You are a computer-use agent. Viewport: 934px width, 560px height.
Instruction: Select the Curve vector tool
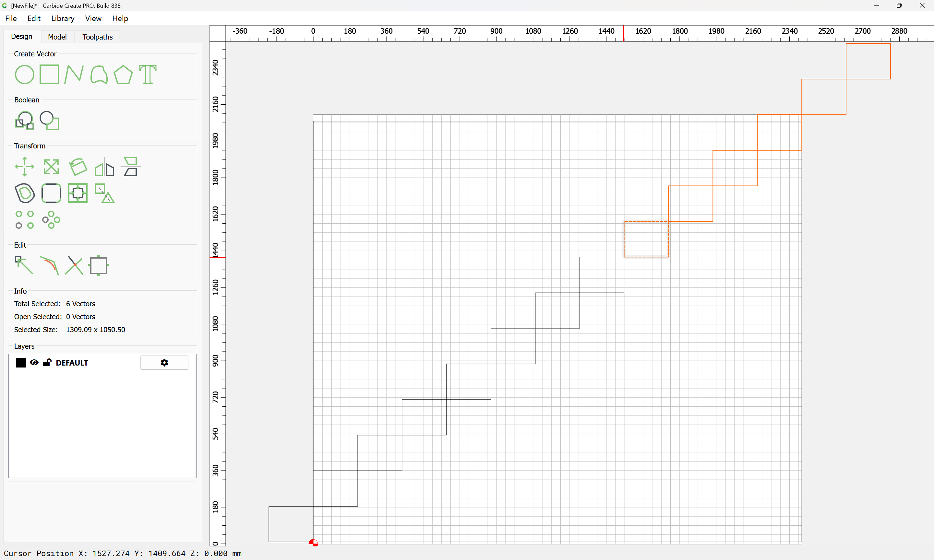(x=99, y=74)
